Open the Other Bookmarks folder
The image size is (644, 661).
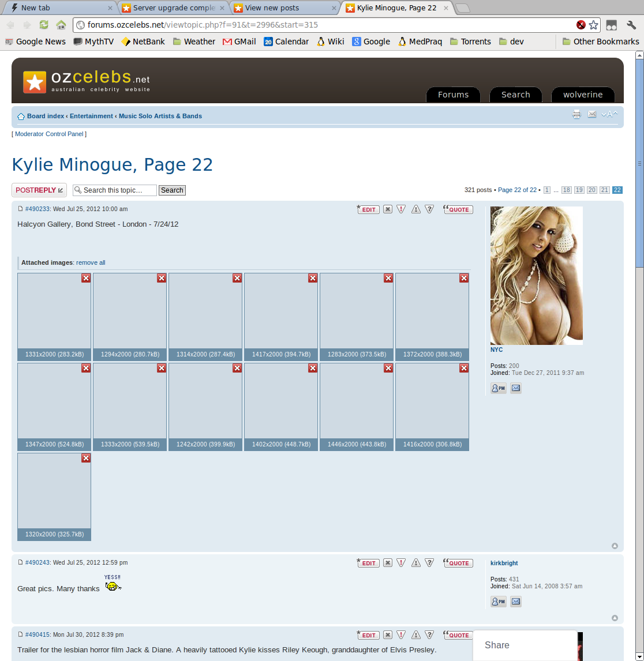pos(600,42)
